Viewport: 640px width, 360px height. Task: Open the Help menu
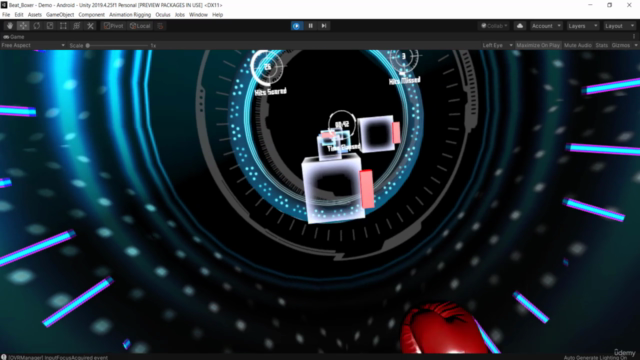[218, 15]
